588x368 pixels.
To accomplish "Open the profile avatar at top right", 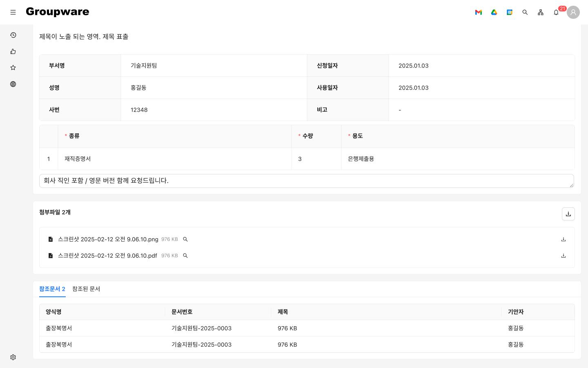I will click(x=573, y=12).
